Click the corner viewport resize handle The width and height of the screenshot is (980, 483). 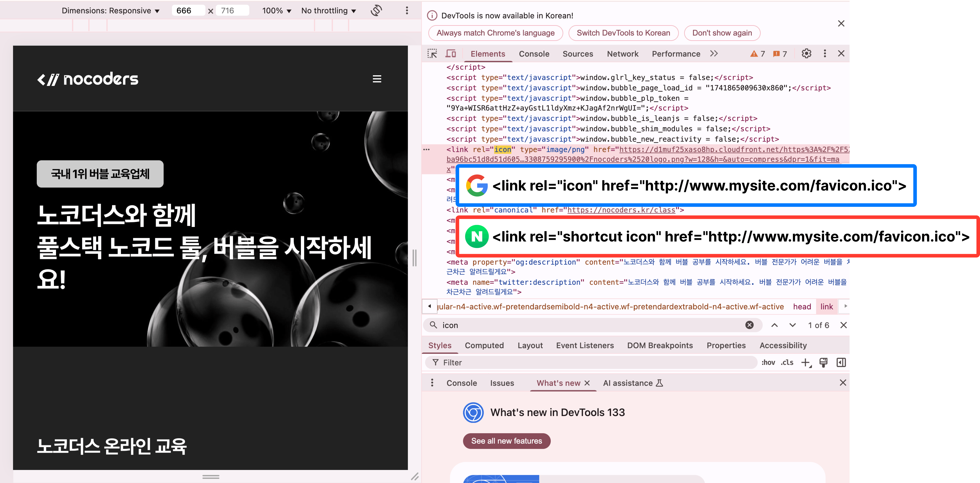click(415, 476)
